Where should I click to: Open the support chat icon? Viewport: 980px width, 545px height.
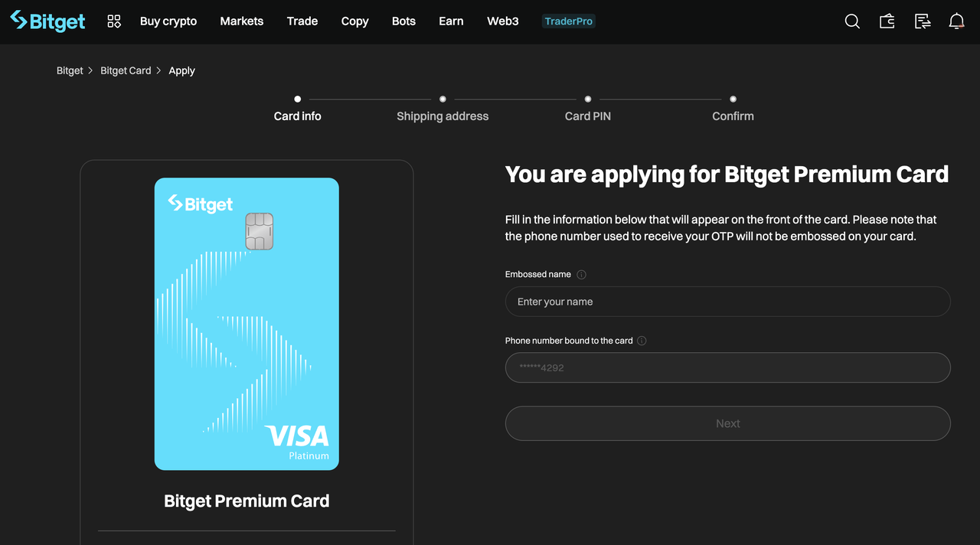(922, 21)
